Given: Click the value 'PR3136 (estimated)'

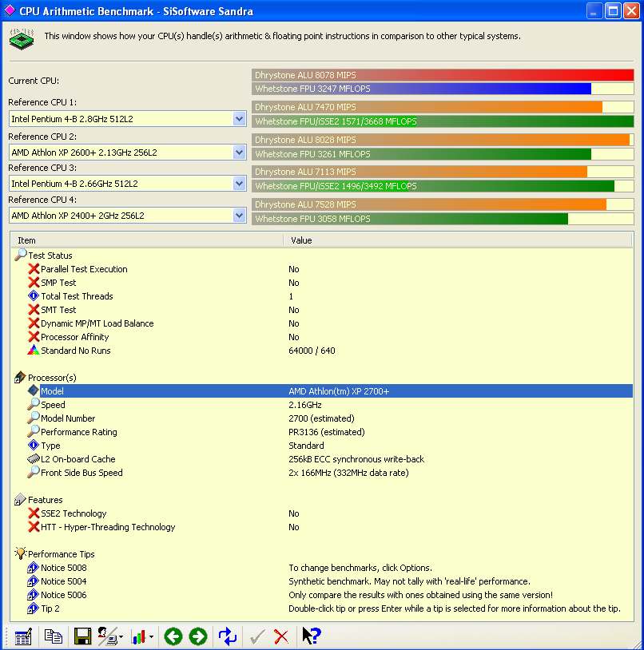Looking at the screenshot, I should (326, 432).
